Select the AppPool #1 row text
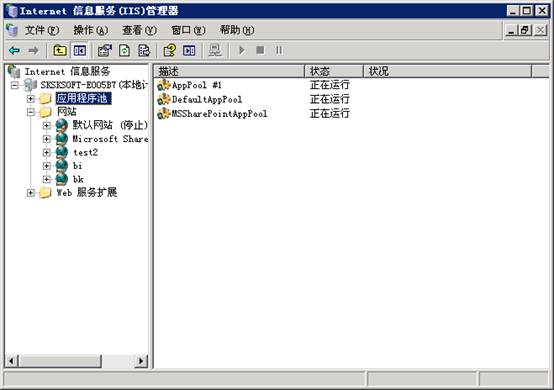The image size is (554, 390). [197, 85]
